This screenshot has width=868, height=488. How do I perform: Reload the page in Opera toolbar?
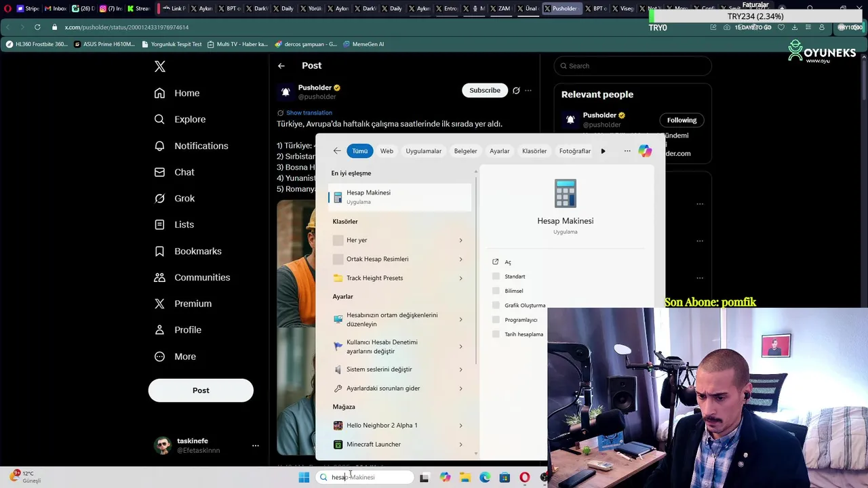(x=37, y=27)
